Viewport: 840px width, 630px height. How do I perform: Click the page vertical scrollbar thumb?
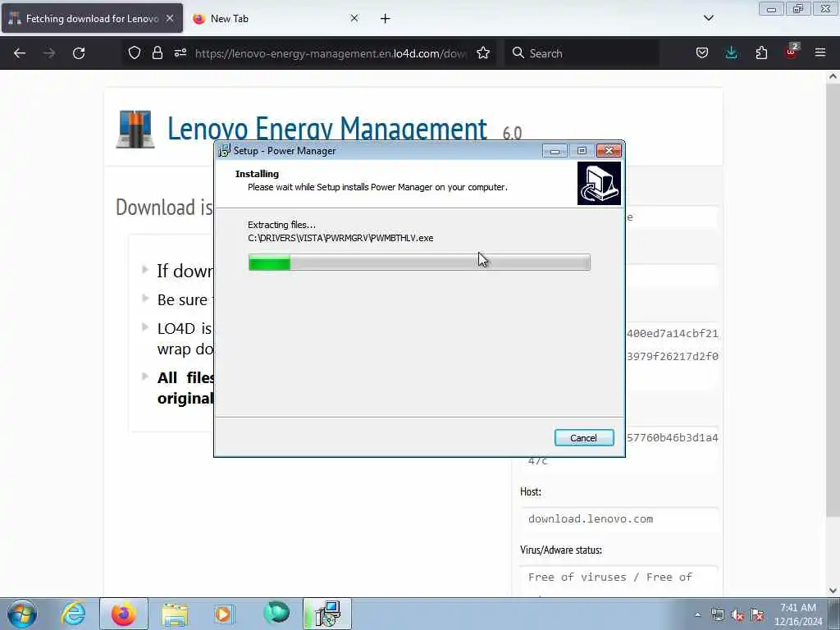click(x=833, y=300)
